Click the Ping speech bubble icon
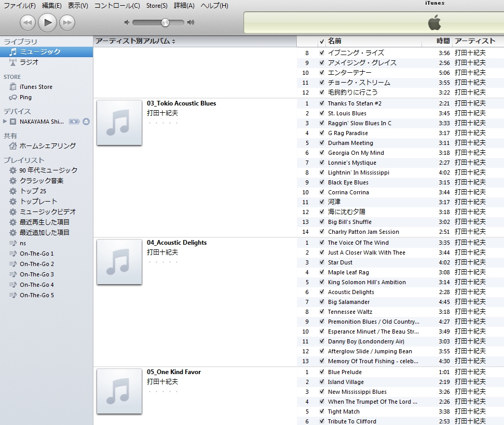 coord(13,97)
